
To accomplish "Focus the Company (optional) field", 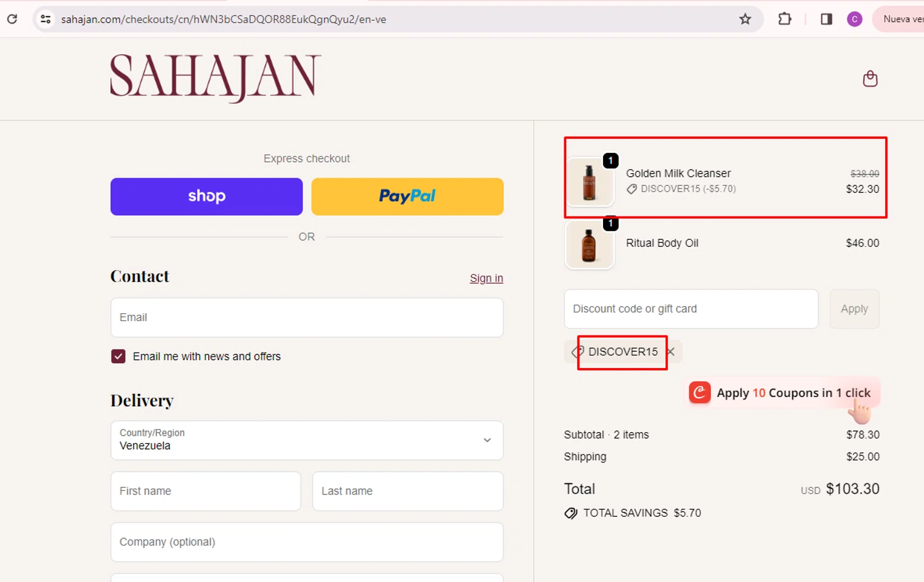I will (x=307, y=542).
